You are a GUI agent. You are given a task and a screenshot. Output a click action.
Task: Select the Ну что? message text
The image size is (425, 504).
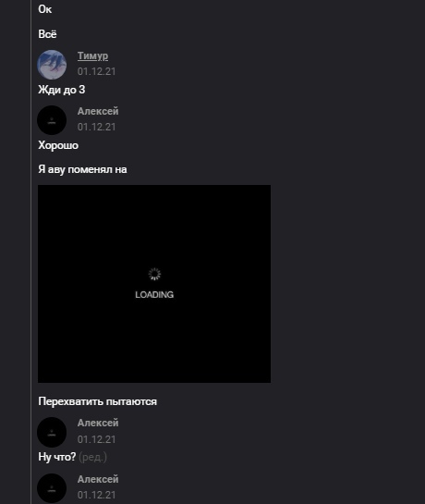(x=57, y=457)
